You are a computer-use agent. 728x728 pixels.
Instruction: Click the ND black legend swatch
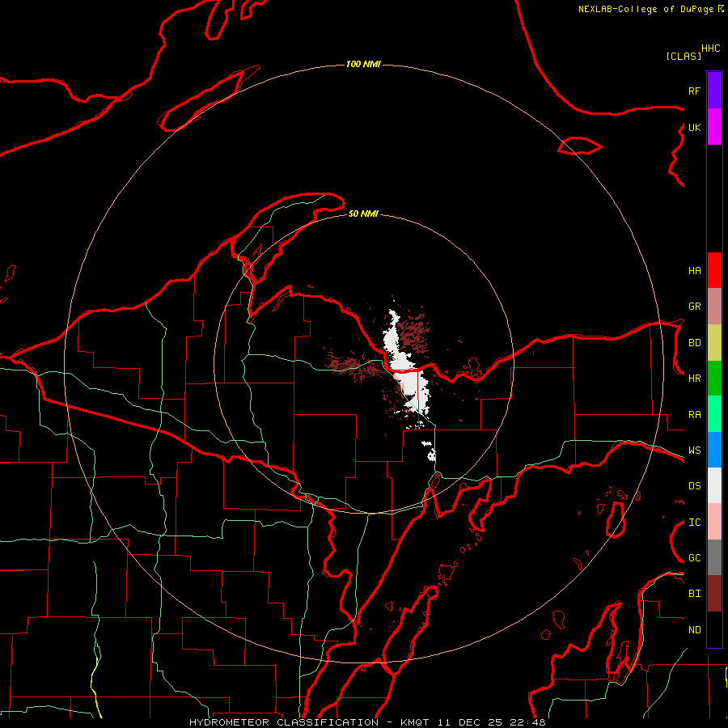click(714, 629)
